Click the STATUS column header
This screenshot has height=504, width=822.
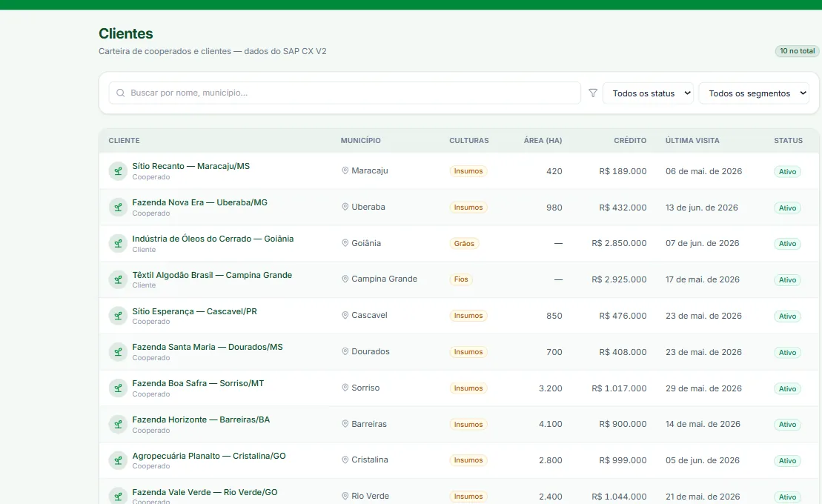(x=789, y=141)
